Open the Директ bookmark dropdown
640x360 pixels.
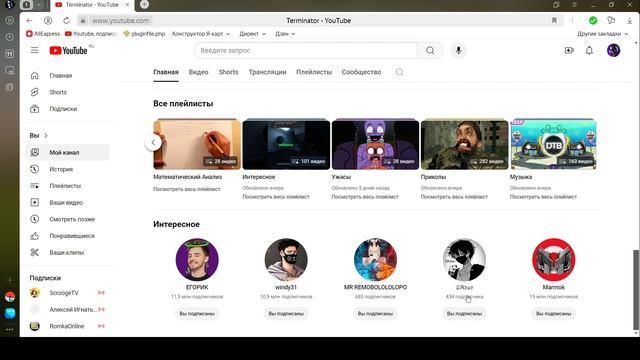(252, 34)
